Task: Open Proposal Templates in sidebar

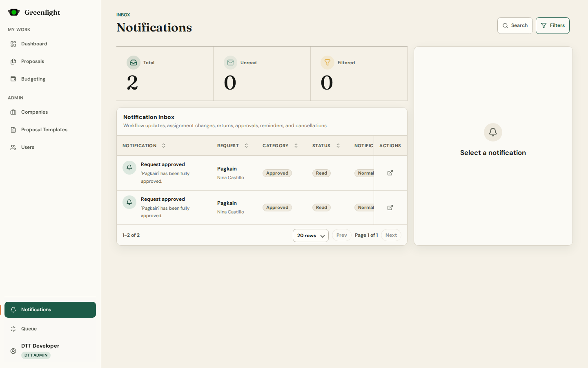Action: coord(50,130)
